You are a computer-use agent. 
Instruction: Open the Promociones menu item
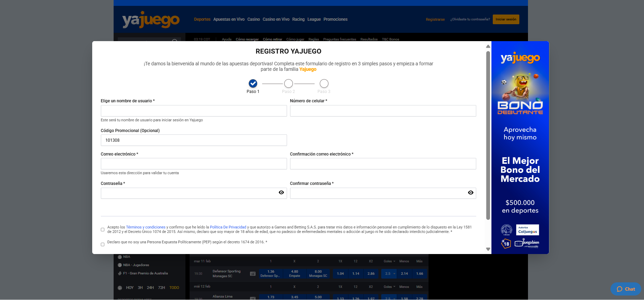click(x=335, y=19)
